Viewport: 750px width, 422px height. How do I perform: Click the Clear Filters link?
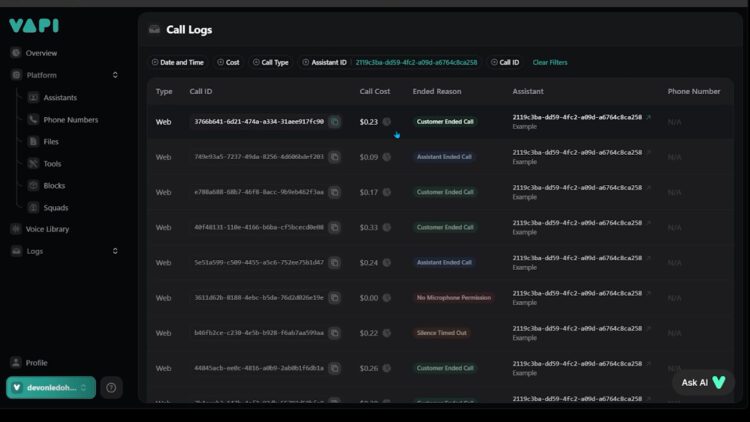549,62
